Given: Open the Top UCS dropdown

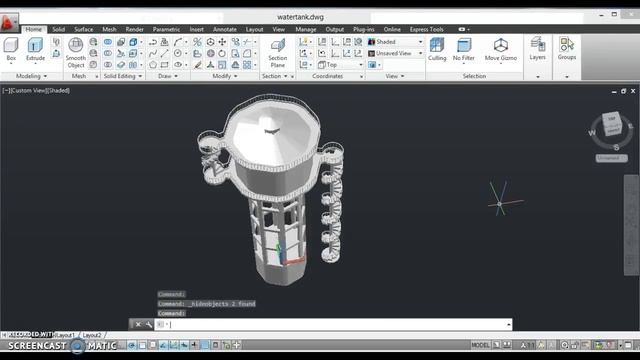Looking at the screenshot, I should [x=340, y=65].
